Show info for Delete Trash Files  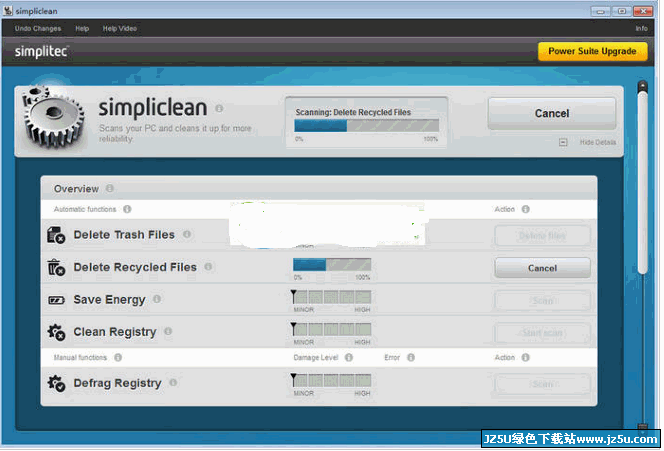(187, 234)
